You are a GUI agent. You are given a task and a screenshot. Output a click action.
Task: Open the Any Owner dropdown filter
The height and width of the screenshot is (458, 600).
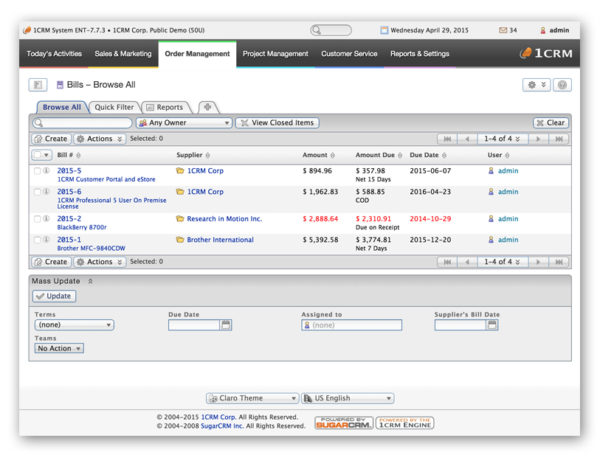coord(183,123)
